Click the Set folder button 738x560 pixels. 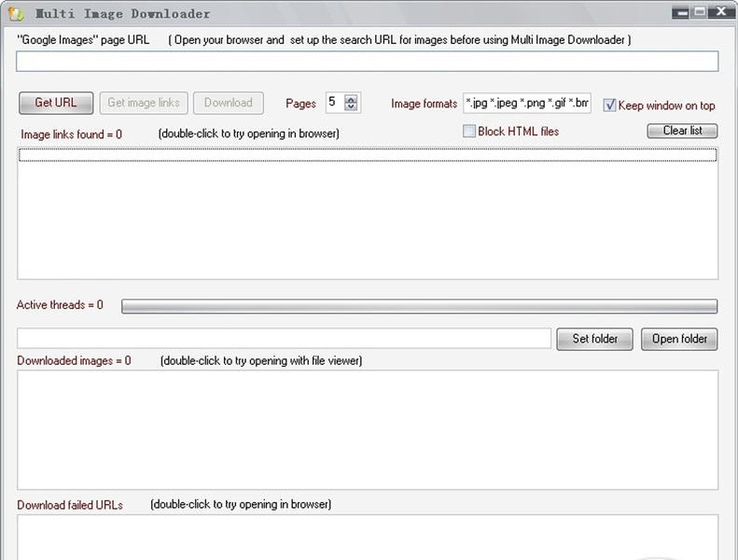click(x=595, y=339)
